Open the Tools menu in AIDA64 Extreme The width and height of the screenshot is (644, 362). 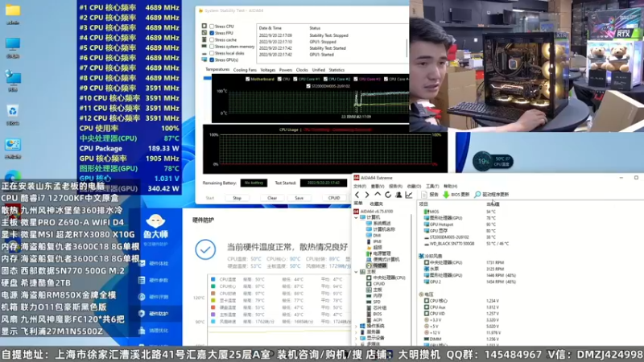(432, 187)
